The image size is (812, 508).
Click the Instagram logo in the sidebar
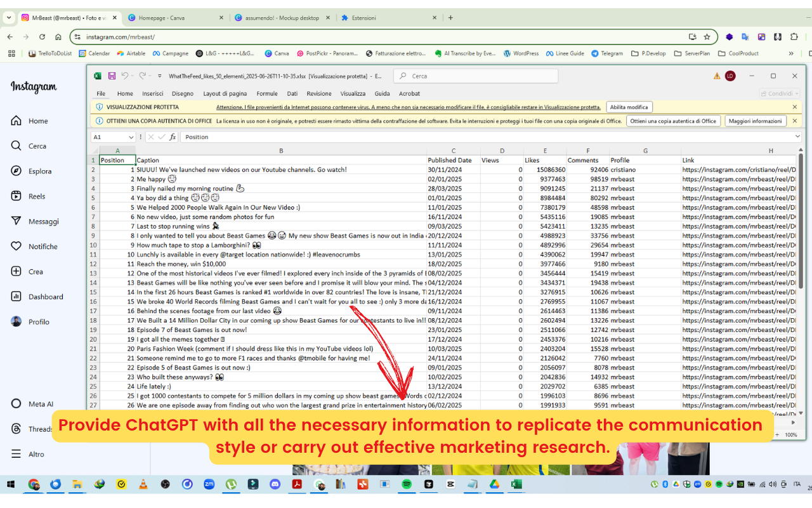tap(34, 86)
